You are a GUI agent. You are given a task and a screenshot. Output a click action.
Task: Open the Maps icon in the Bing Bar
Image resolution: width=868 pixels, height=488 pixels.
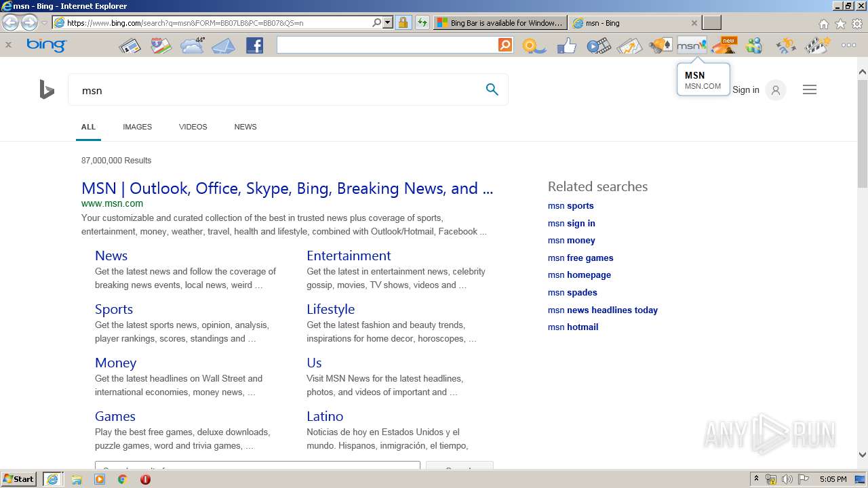tap(161, 46)
